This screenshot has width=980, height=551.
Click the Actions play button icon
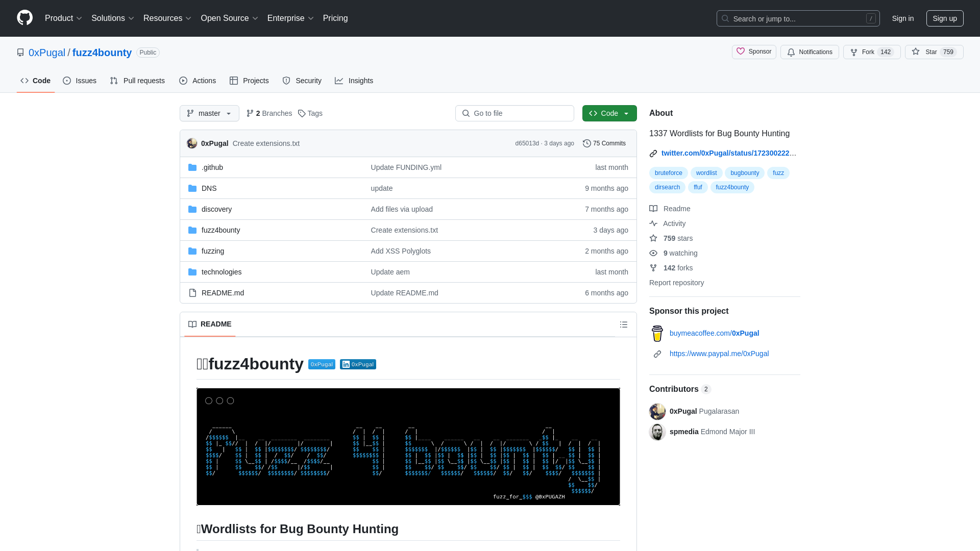click(x=183, y=81)
